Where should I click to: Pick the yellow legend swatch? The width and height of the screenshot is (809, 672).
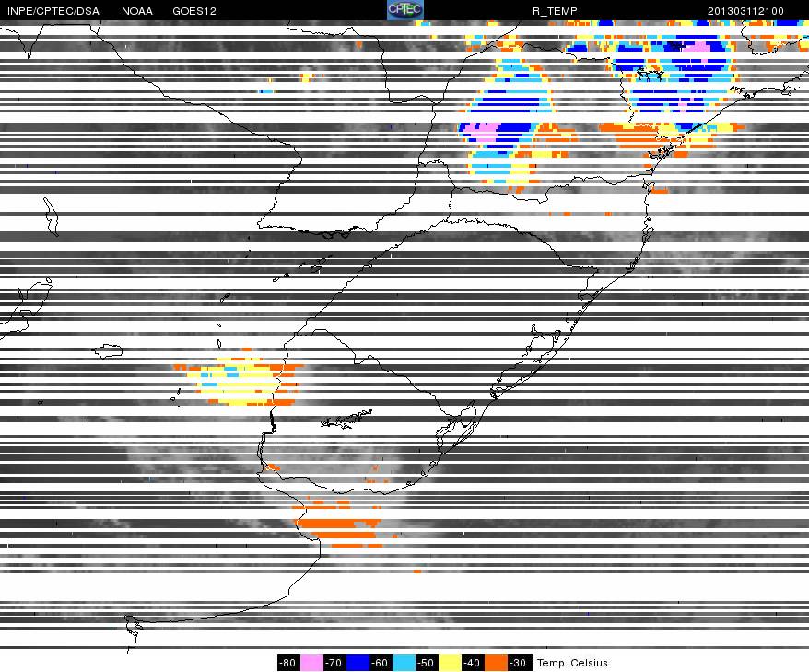point(450,663)
